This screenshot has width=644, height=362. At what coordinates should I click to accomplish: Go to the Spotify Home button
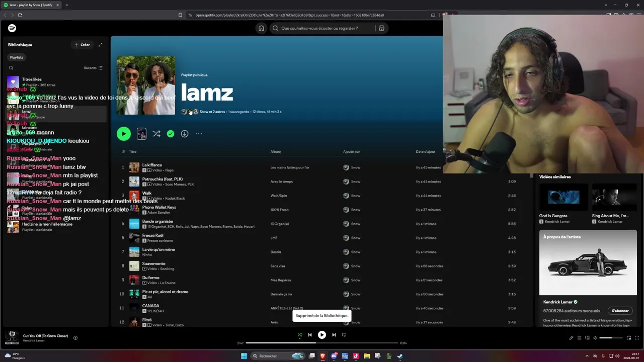[x=261, y=28]
